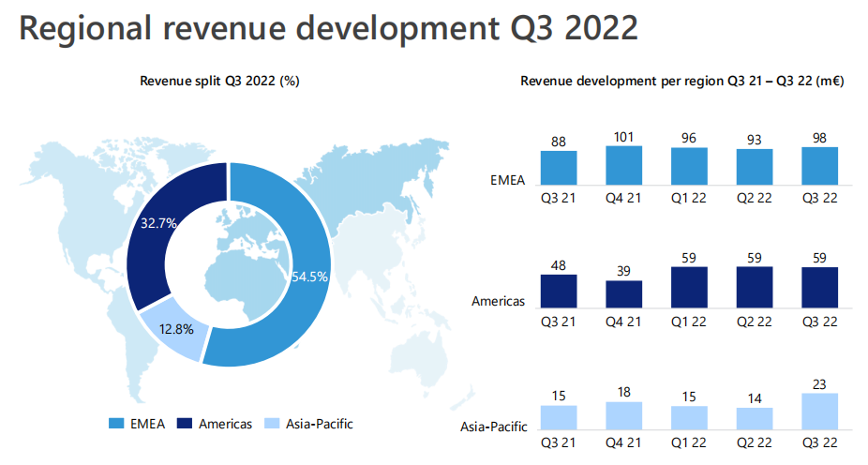
Task: Click the EMEA Q1 22 bar showing 96
Action: [689, 165]
